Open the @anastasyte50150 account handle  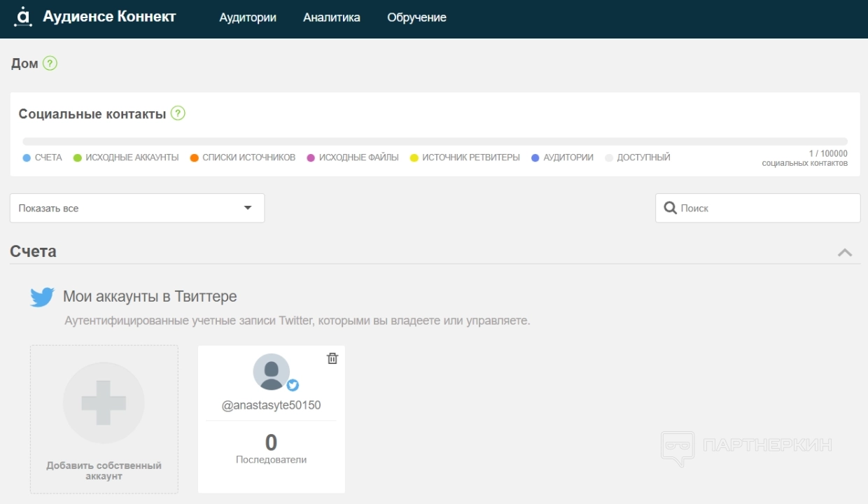[271, 405]
